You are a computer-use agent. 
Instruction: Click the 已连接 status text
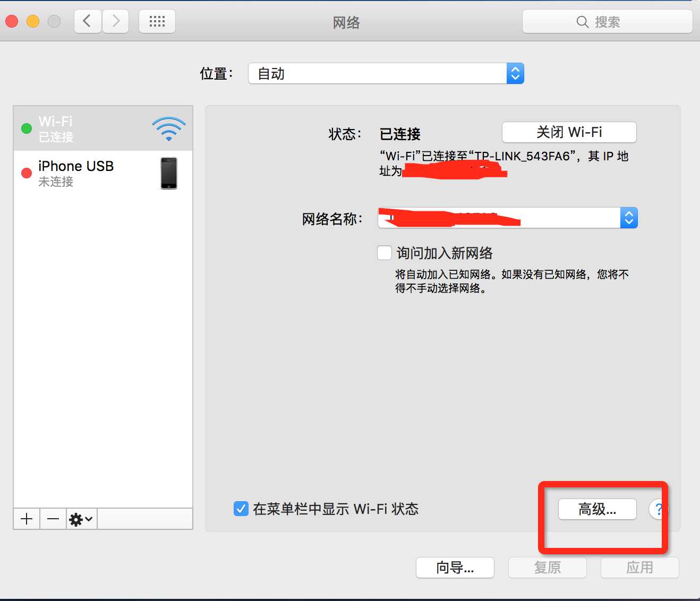400,134
